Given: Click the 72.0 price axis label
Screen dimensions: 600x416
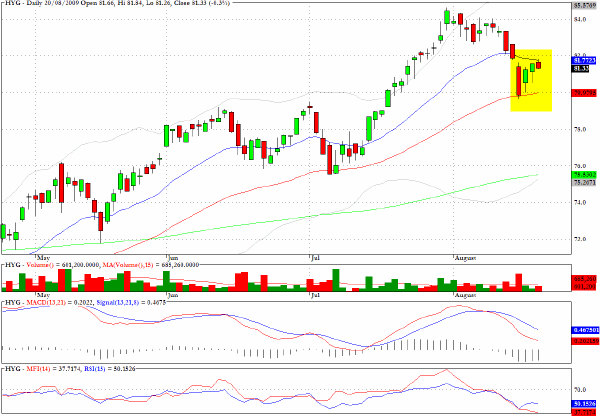Looking at the screenshot, I should [581, 239].
